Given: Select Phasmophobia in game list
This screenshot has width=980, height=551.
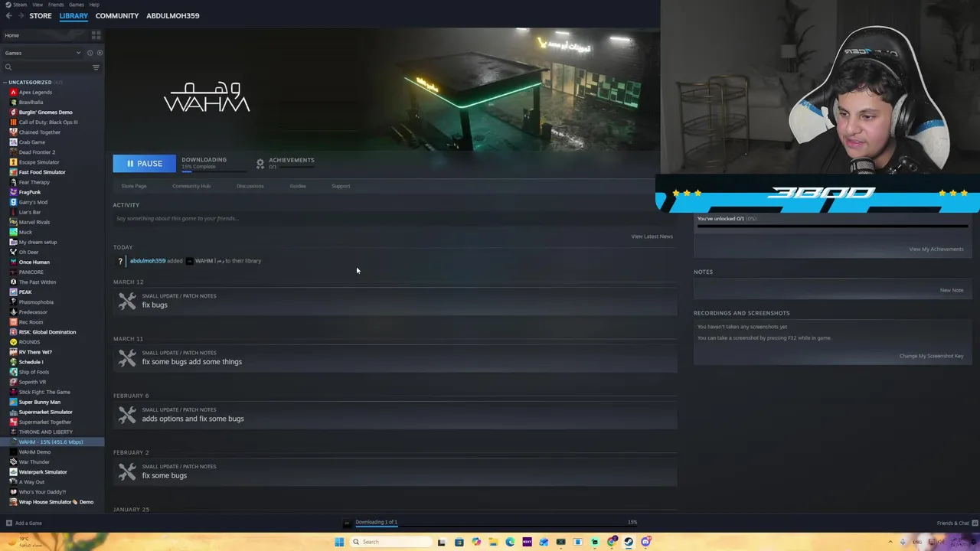Looking at the screenshot, I should [x=36, y=302].
